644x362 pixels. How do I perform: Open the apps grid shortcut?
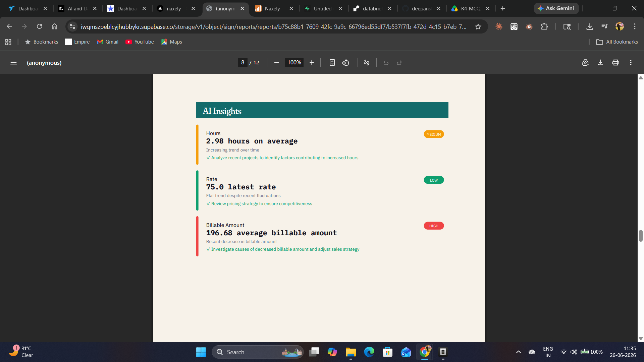pos(8,42)
